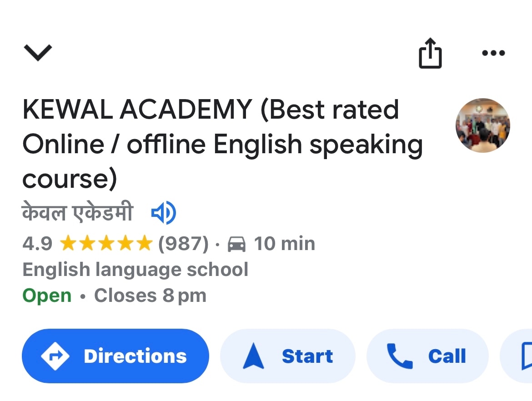Viewport: 532px width, 401px height.
Task: Tap the green Open status label
Action: [x=47, y=296]
